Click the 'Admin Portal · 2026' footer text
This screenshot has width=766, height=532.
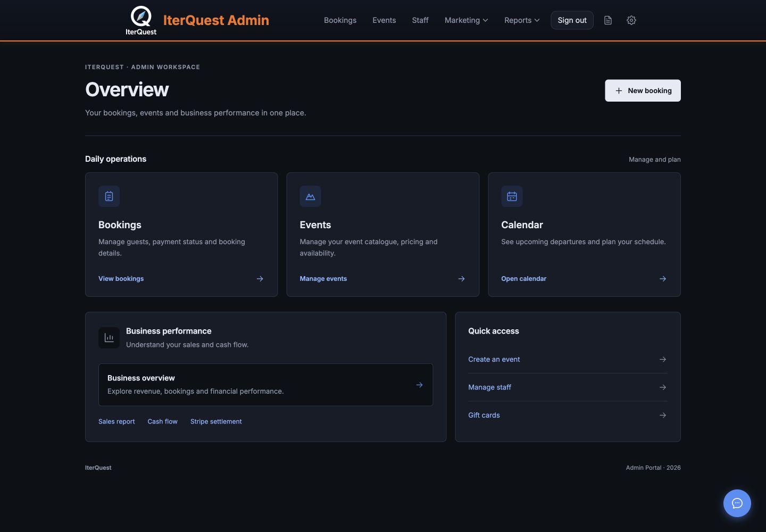tap(653, 468)
